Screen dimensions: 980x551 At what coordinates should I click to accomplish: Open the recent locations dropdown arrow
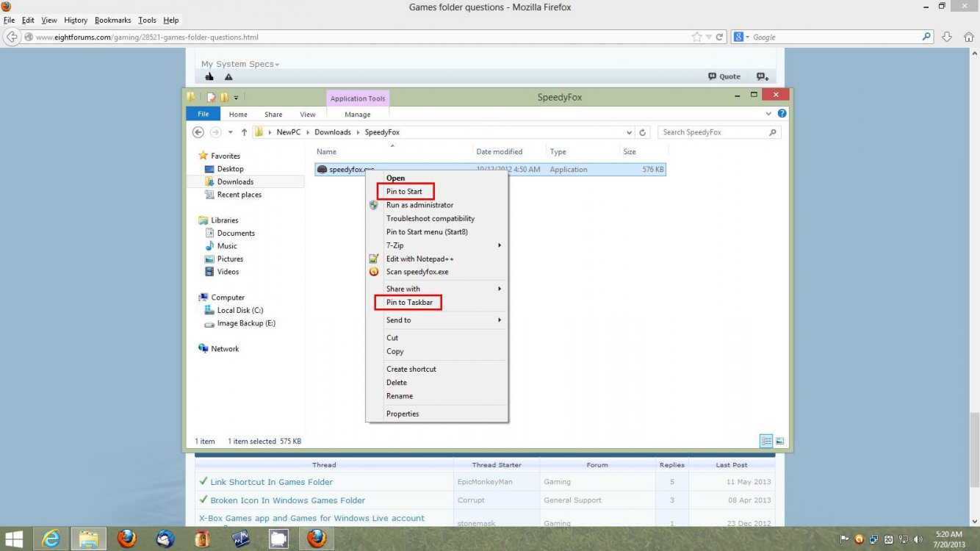230,132
